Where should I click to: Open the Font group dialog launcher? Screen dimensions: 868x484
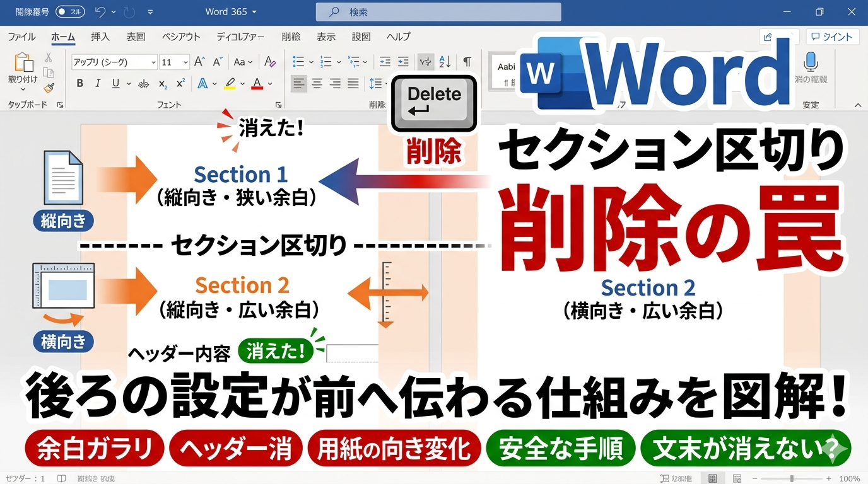(278, 105)
